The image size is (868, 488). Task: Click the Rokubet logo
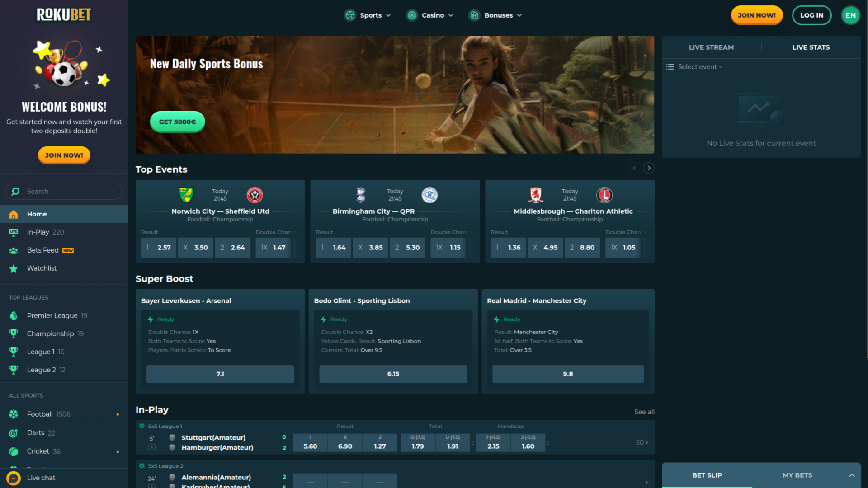click(x=64, y=15)
